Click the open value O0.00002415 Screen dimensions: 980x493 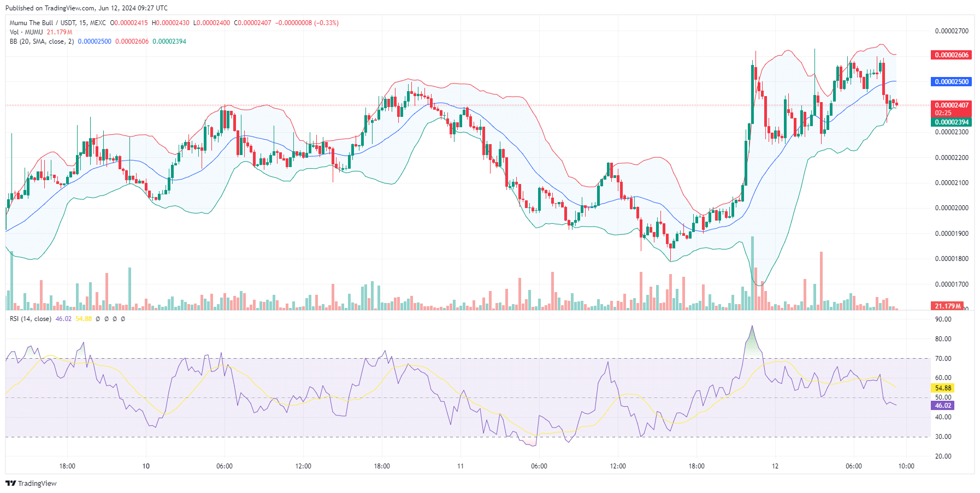[x=129, y=23]
